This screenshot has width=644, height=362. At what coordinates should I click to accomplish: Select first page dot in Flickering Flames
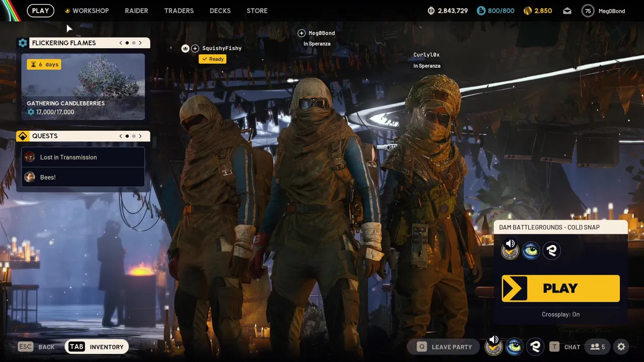pos(127,43)
